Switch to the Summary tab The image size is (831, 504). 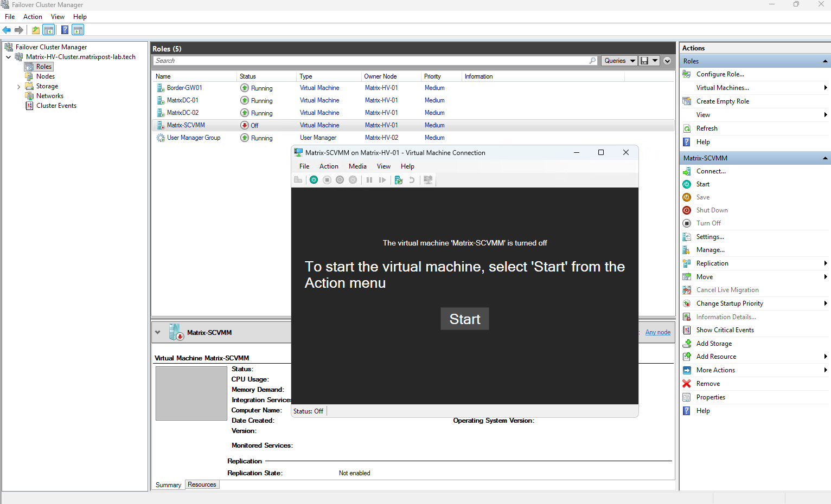coord(168,485)
